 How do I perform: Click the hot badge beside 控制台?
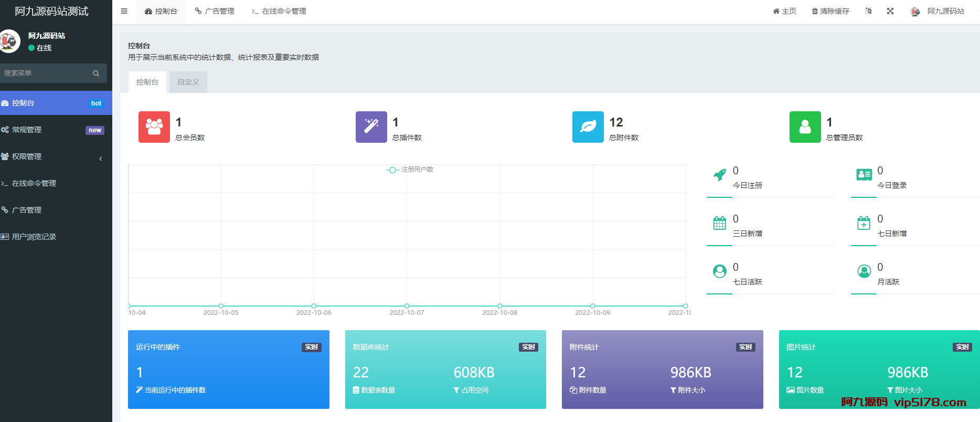tap(96, 103)
